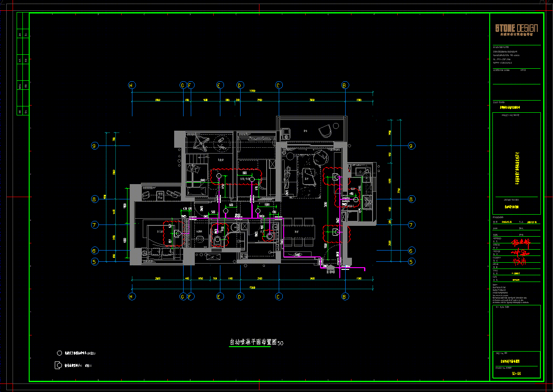Select the top grid axis bubble G

(x=183, y=85)
